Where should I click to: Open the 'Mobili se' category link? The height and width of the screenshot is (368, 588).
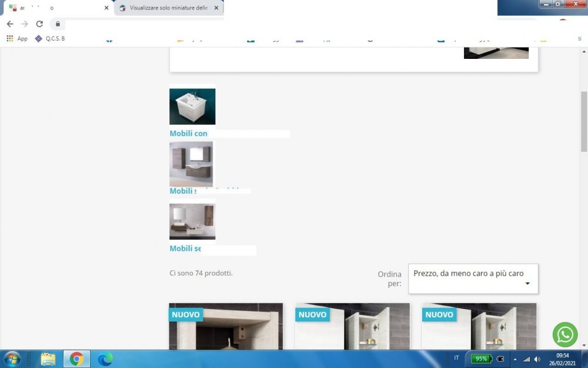coord(185,248)
